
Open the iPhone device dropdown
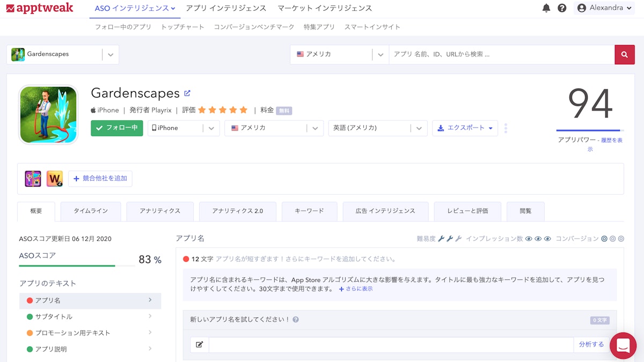pos(184,128)
